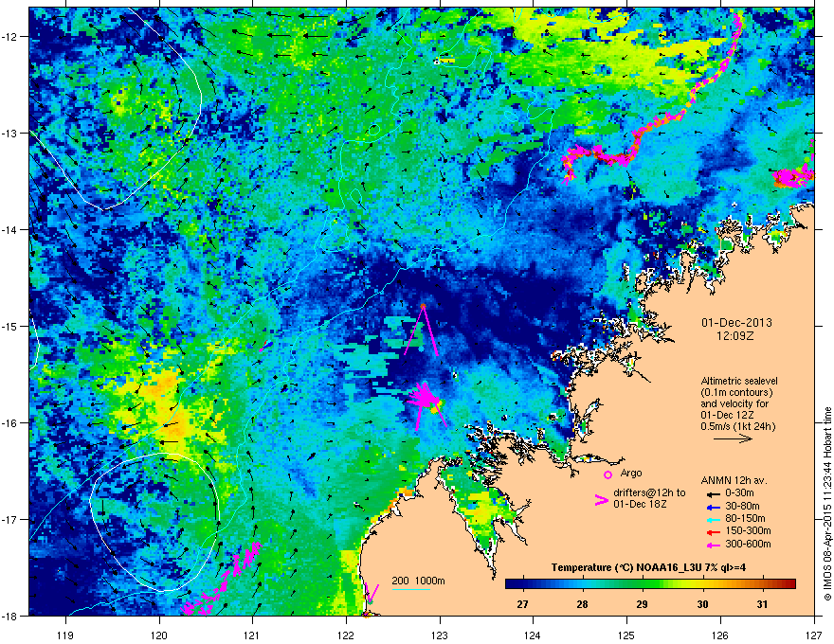Click the '150-300m' depth label
The height and width of the screenshot is (644, 834).
click(x=748, y=530)
